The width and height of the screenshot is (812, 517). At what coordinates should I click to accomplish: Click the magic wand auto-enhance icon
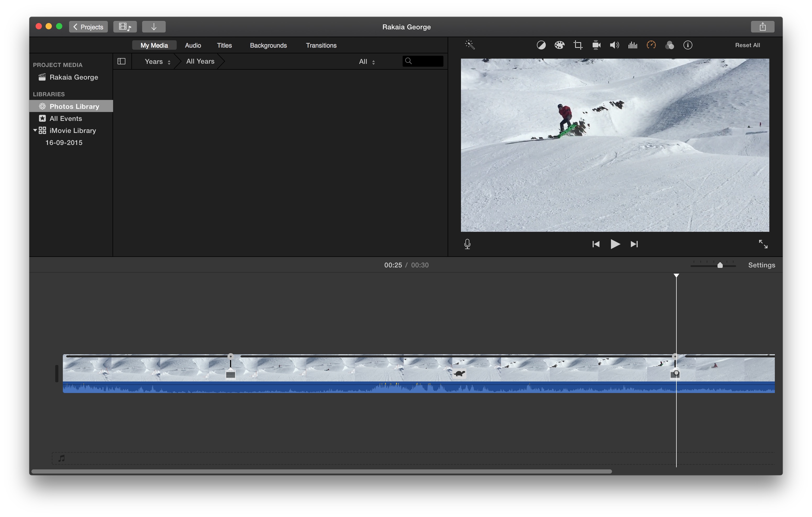tap(470, 45)
